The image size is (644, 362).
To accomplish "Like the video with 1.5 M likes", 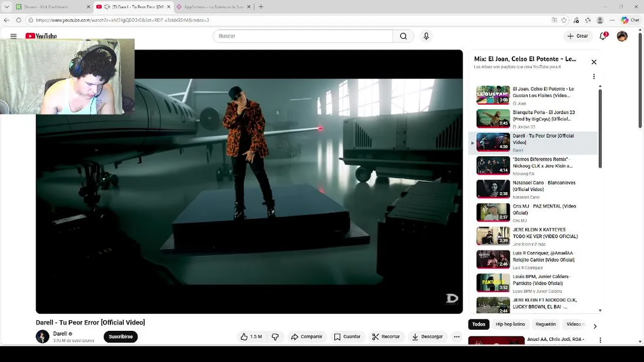I will click(251, 337).
